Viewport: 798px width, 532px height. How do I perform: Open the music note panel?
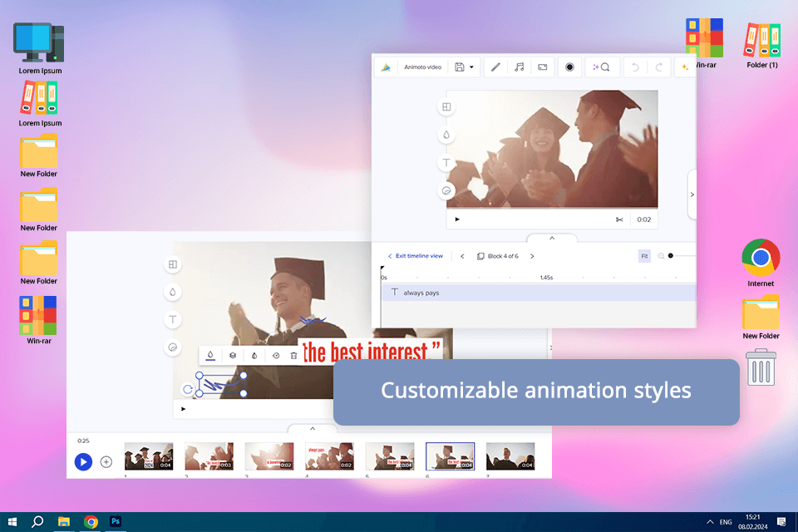click(x=519, y=67)
